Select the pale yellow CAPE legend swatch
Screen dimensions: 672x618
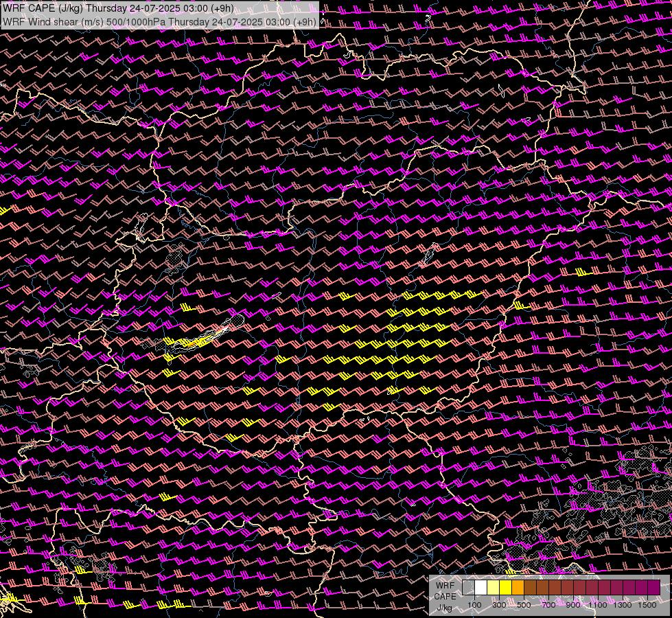coord(494,588)
